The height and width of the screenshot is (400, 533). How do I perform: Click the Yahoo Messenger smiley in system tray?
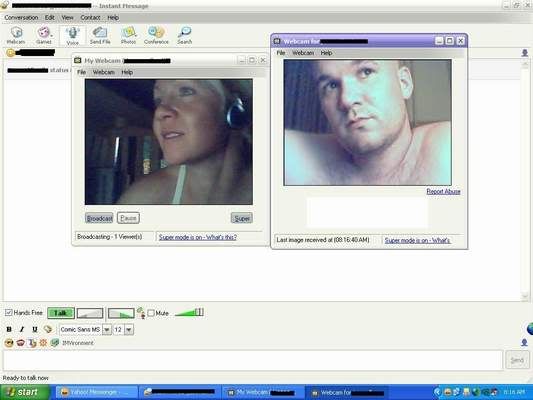pyautogui.click(x=448, y=392)
